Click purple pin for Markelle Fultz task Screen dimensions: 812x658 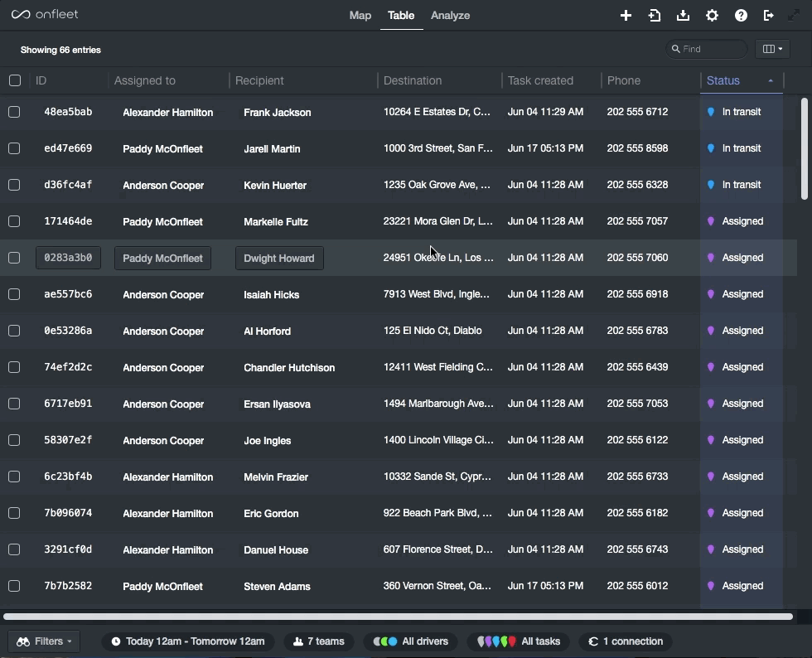click(x=711, y=221)
